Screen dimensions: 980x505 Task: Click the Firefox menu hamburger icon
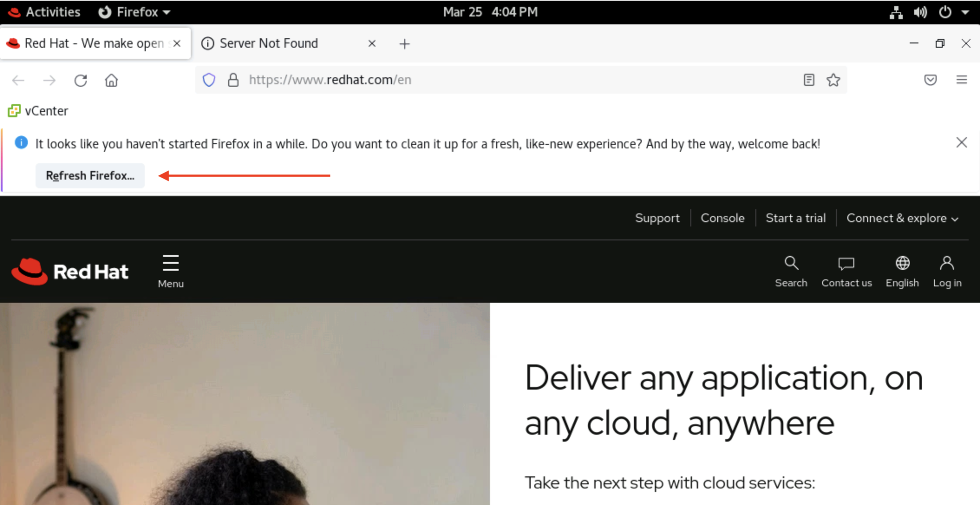963,80
